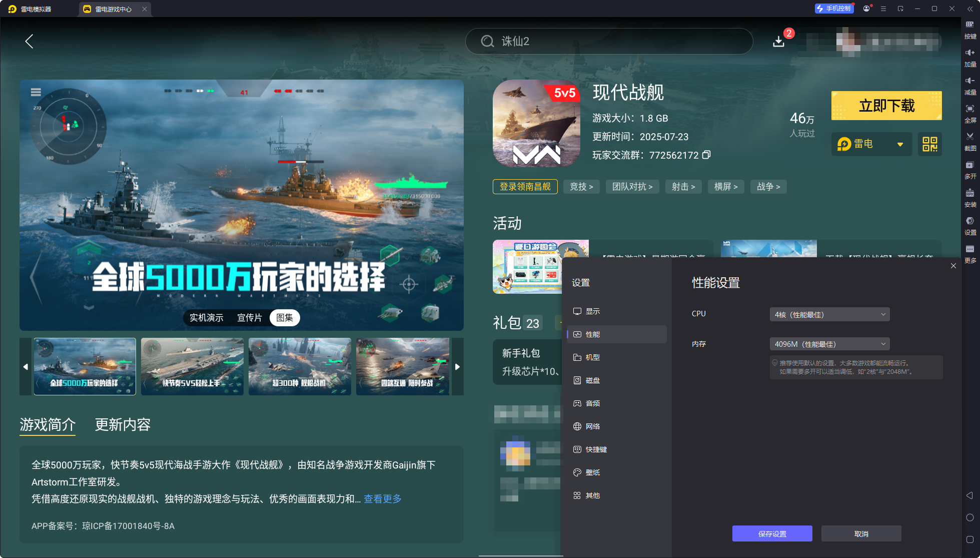Image resolution: width=980 pixels, height=558 pixels.
Task: Click the display-switch icon before minimize
Action: [900, 9]
